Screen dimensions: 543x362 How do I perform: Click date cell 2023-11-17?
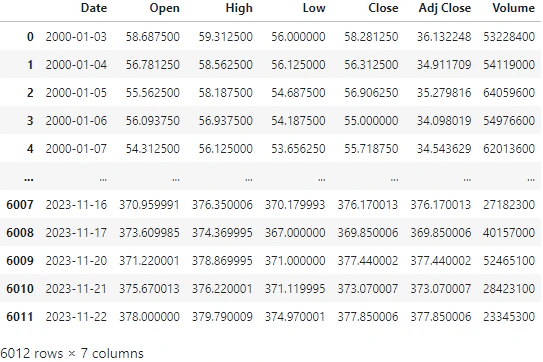tap(76, 233)
